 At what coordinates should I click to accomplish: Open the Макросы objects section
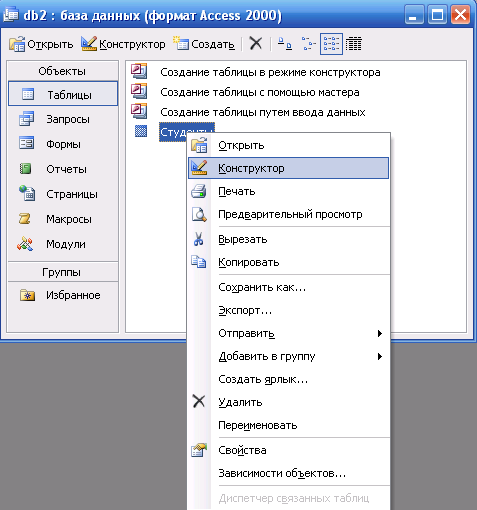click(x=63, y=219)
